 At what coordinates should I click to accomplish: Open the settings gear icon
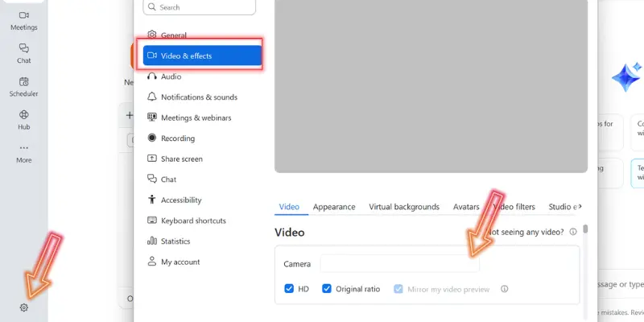point(24,308)
